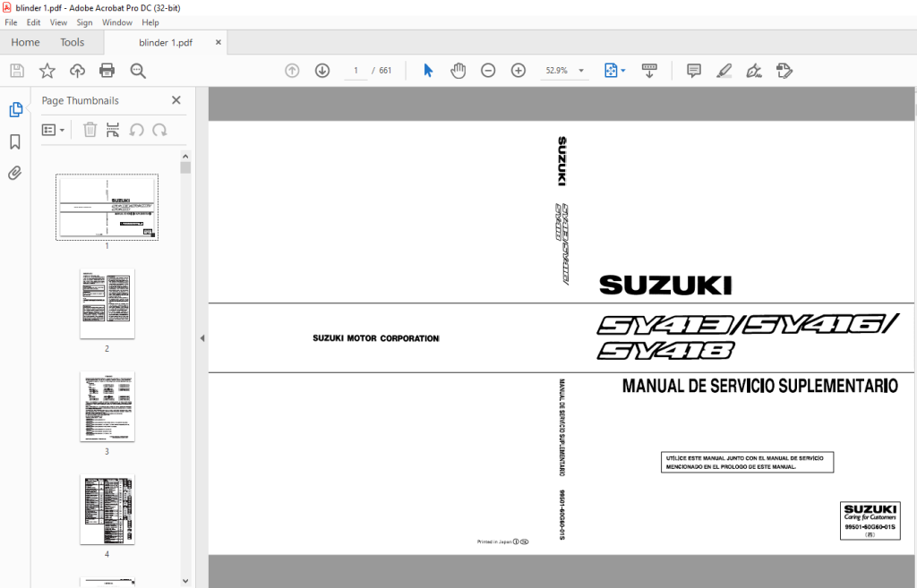Open Find text magnifier icon
This screenshot has height=588, width=917.
click(138, 71)
